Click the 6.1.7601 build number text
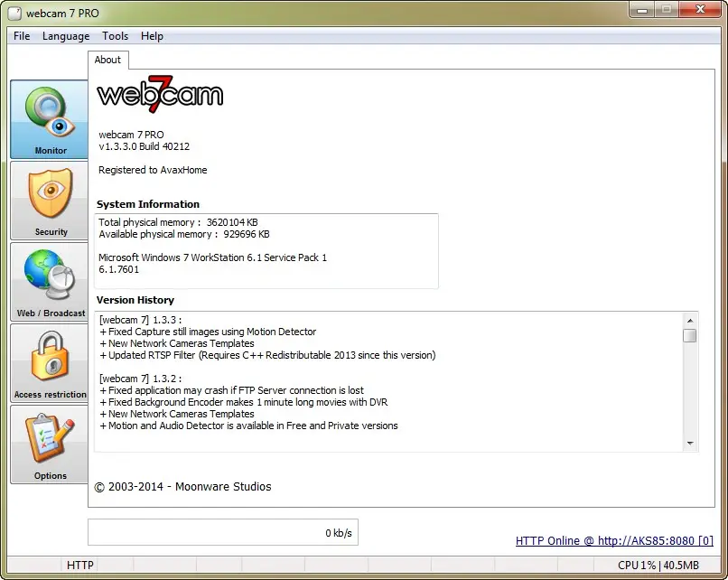The image size is (728, 580). 119,269
